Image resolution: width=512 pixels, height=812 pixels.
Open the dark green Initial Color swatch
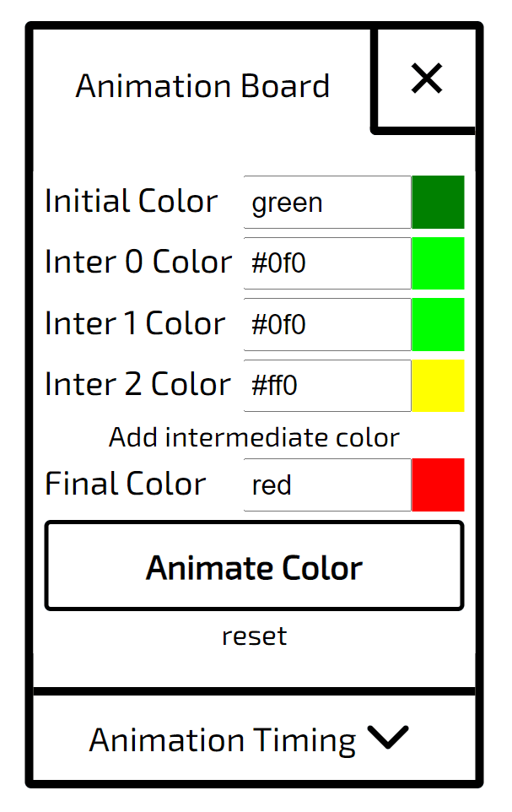[x=438, y=202]
